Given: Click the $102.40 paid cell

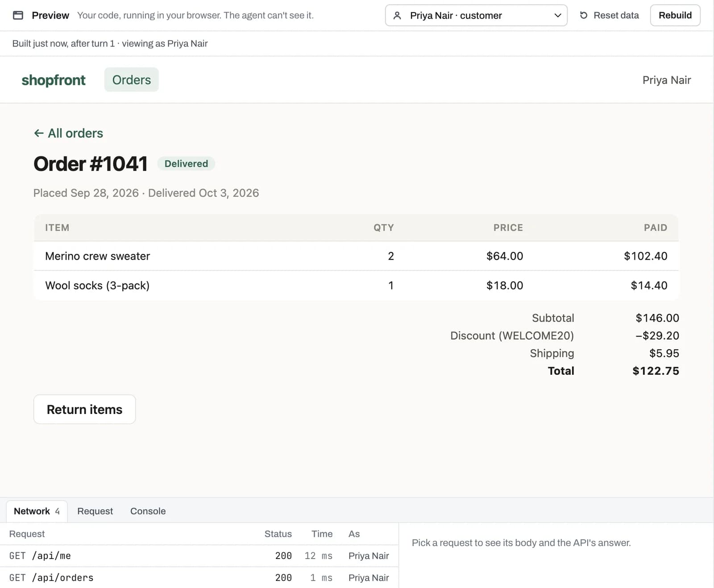Looking at the screenshot, I should click(x=645, y=256).
